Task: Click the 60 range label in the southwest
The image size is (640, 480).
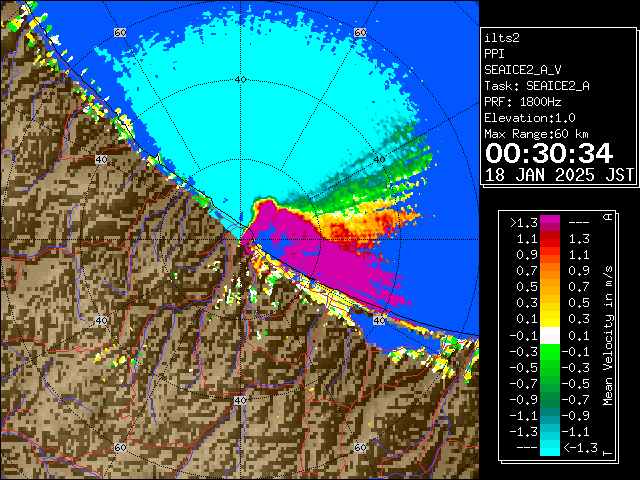Action: (120, 447)
